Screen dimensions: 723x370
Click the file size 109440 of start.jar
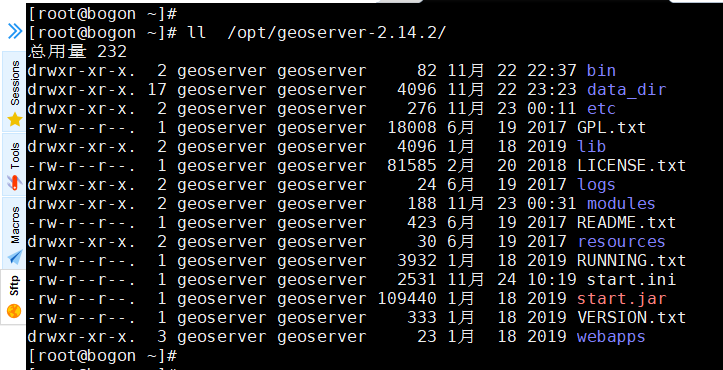407,298
